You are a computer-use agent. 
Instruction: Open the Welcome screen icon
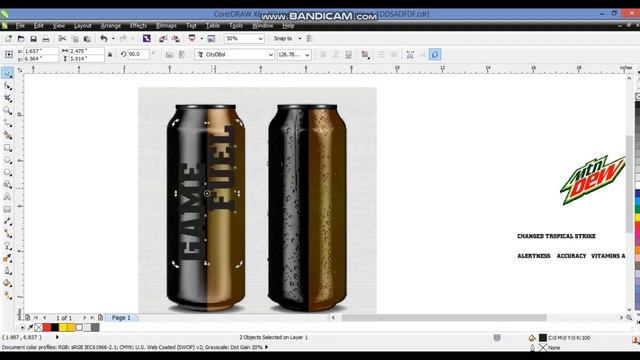(211, 38)
